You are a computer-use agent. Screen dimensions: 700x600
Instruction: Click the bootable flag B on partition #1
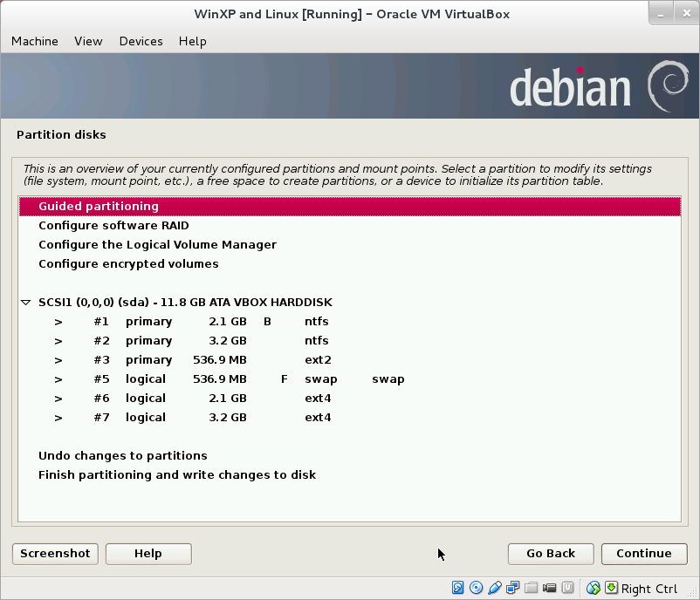(x=266, y=321)
